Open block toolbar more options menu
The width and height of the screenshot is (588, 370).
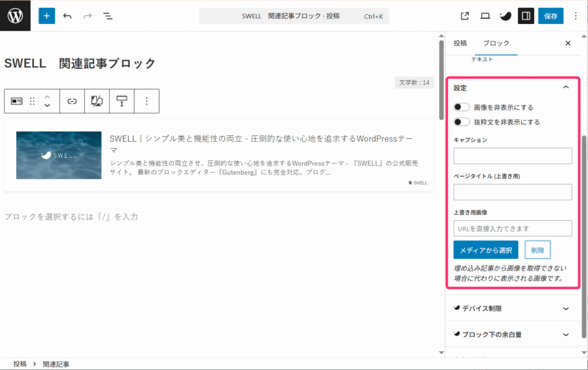click(146, 101)
